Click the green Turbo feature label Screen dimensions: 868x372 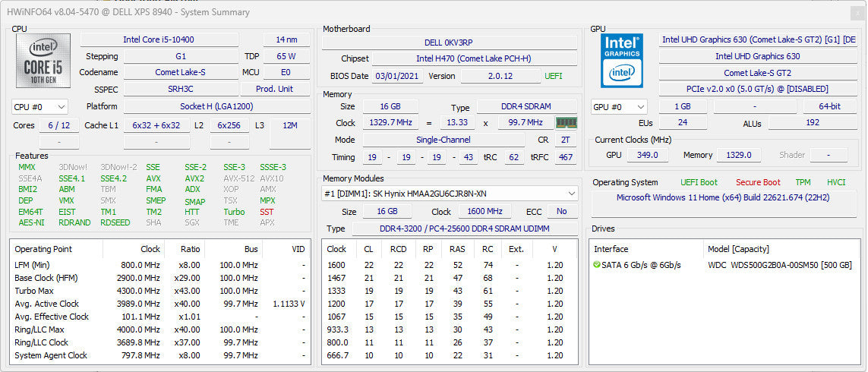click(234, 212)
